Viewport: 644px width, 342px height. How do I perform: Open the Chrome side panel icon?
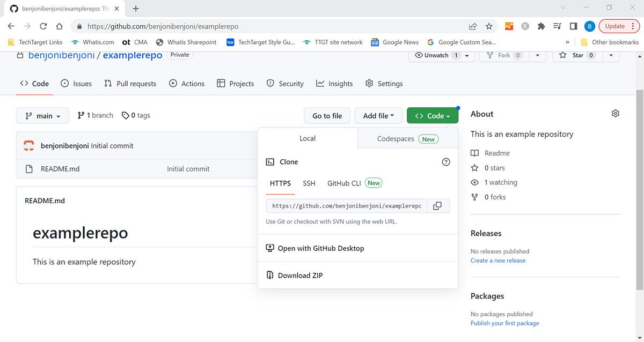coord(573,26)
